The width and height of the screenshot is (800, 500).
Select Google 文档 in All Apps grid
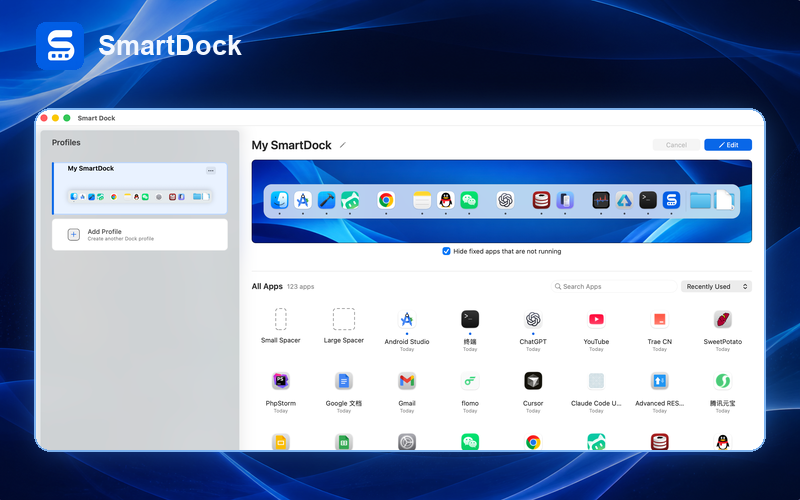[x=344, y=392]
